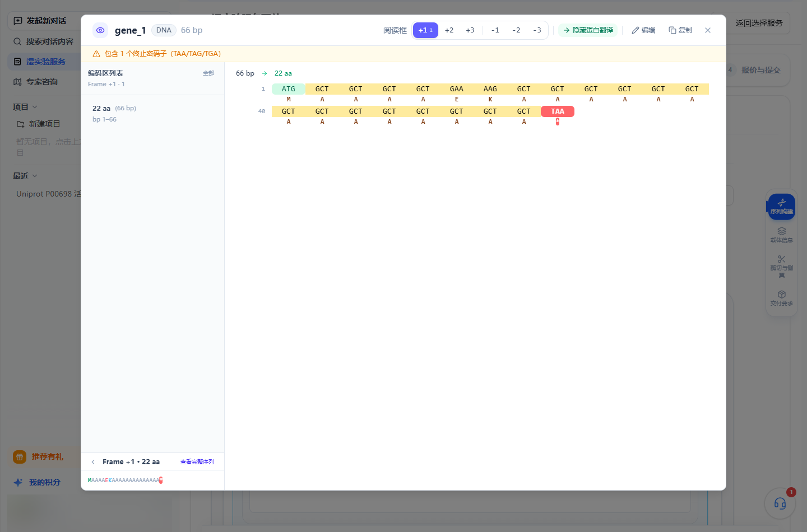Viewport: 807px width, 532px height.
Task: Click the 返回选择服务 button
Action: [x=759, y=23]
